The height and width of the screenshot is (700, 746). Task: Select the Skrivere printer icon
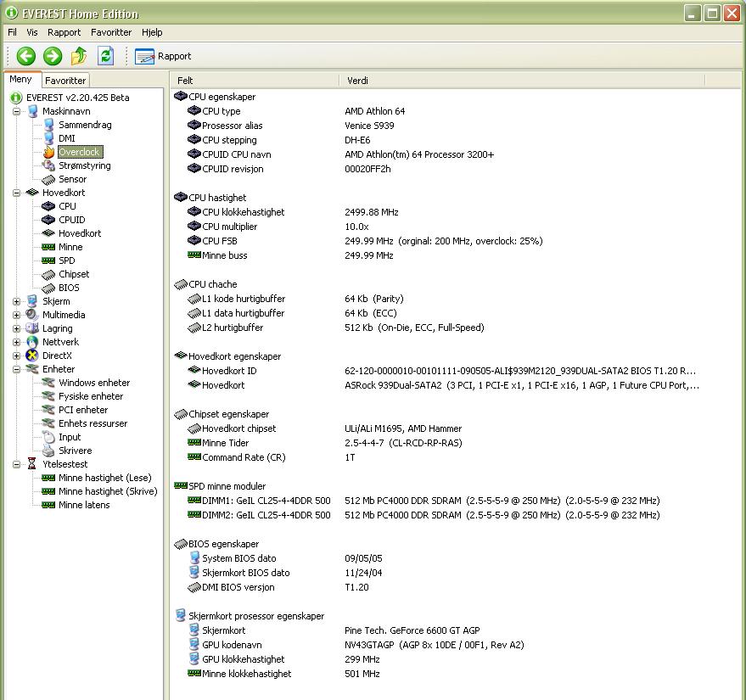[48, 451]
